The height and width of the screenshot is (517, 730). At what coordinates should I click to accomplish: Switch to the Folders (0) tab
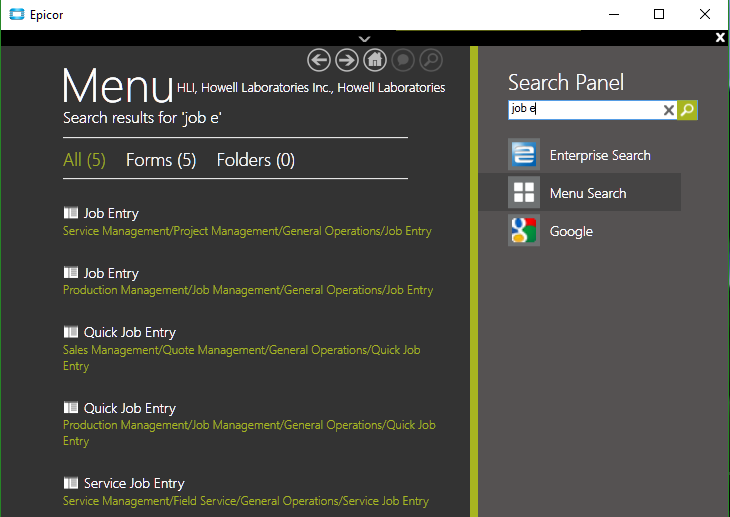point(256,160)
